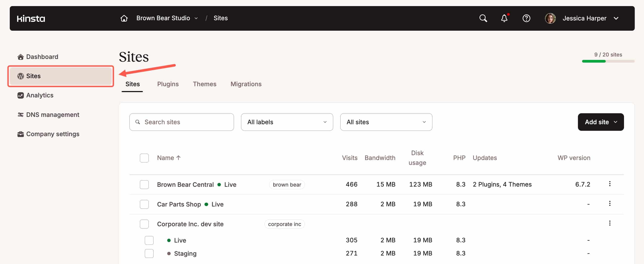
Task: Check the Car Parts Shop row checkbox
Action: (x=144, y=204)
